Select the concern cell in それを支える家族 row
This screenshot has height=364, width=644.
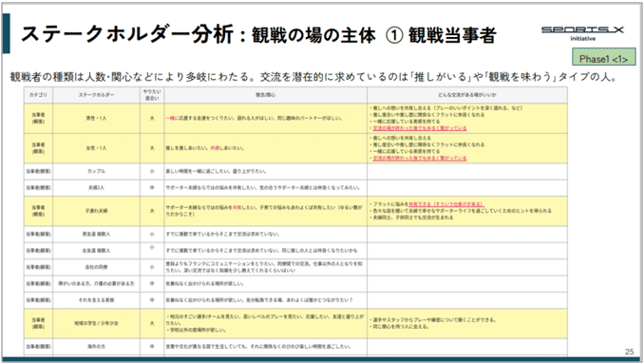tap(266, 300)
